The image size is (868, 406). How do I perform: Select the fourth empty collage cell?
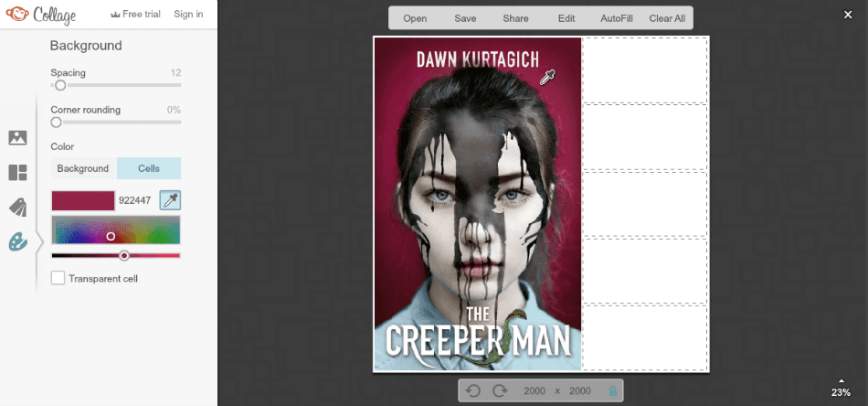[x=645, y=271]
